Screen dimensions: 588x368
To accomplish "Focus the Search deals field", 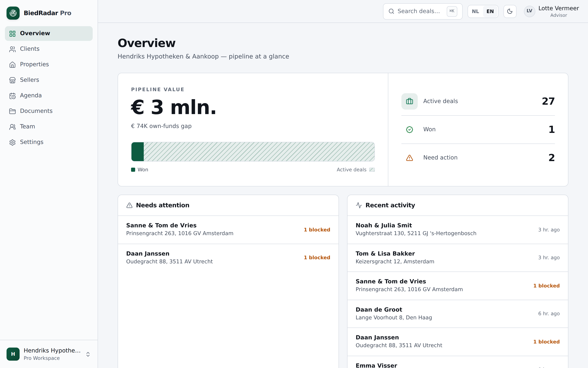I will (423, 11).
